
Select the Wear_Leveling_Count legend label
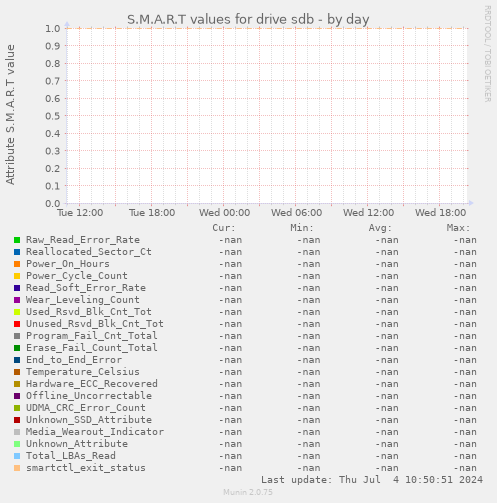coord(83,300)
